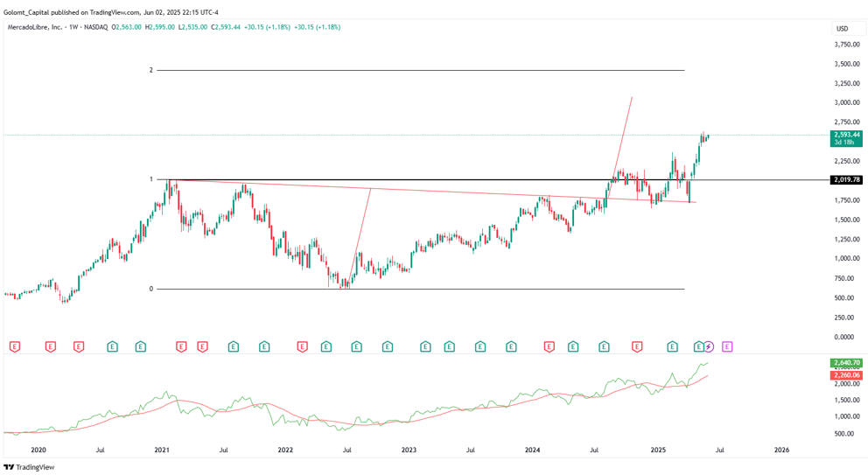Click the NASDAQ exchange label

[x=95, y=27]
